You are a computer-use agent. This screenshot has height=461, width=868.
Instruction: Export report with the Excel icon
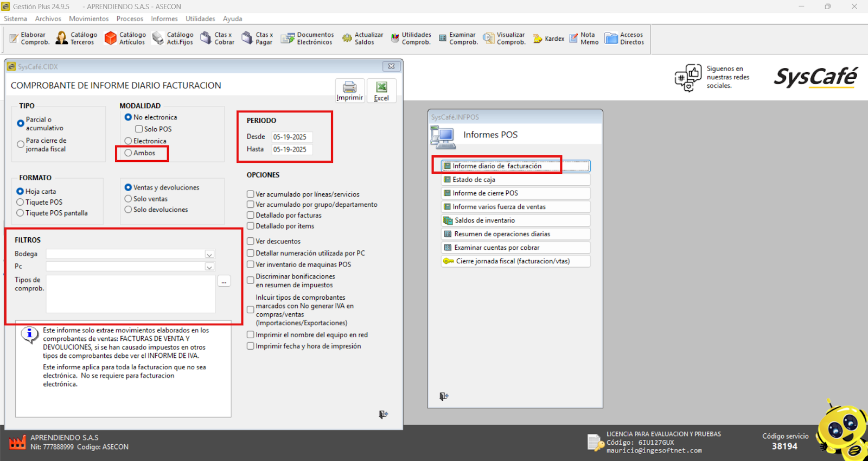[381, 87]
